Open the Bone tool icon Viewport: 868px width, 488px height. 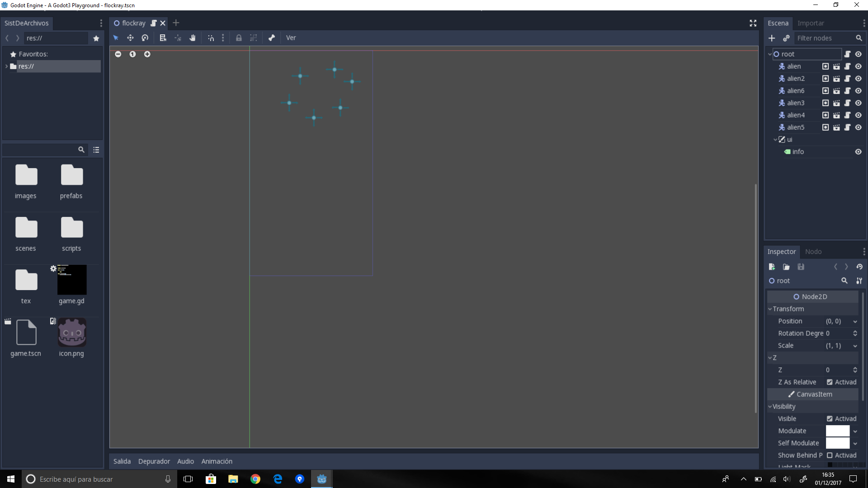click(272, 38)
